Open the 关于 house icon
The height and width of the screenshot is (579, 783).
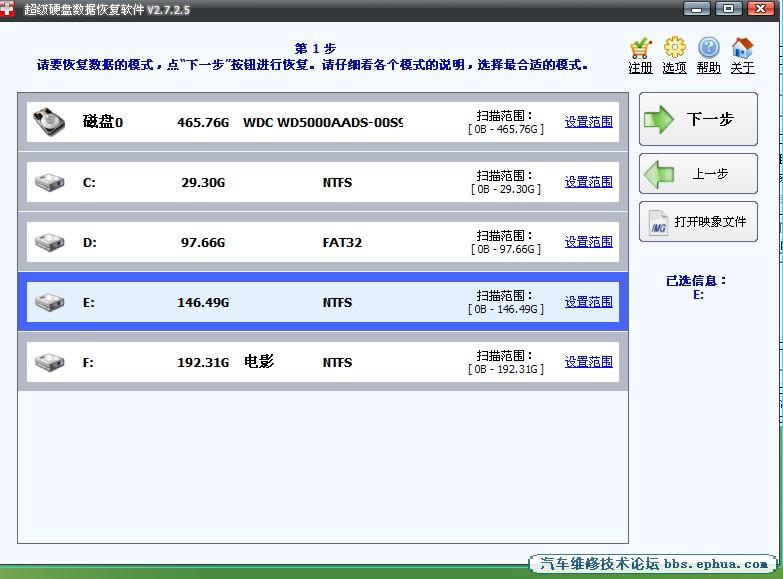pos(742,48)
